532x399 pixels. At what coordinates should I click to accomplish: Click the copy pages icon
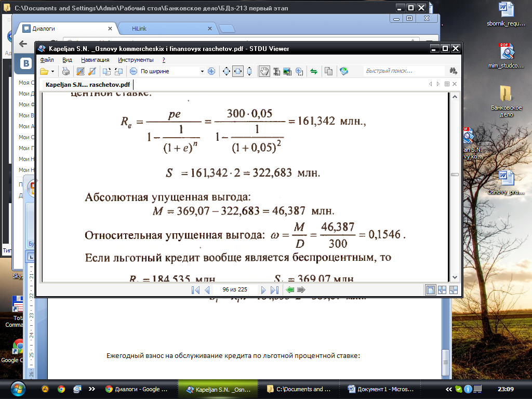click(328, 71)
